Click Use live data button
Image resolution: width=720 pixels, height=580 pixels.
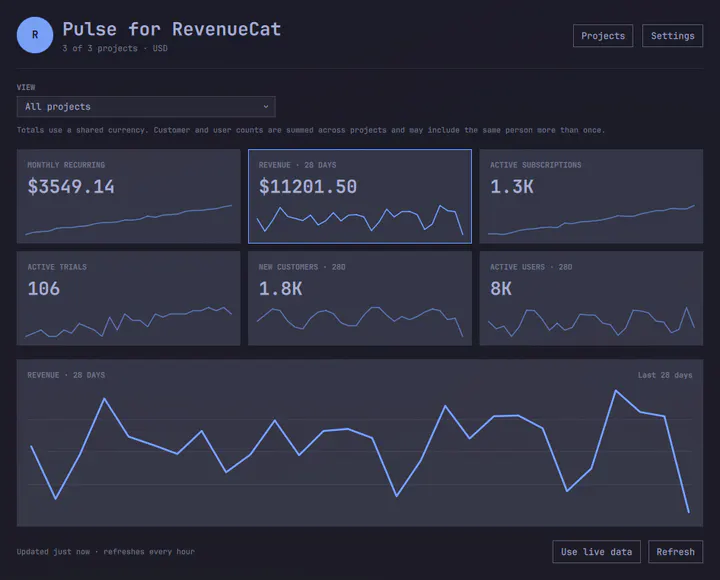tap(596, 552)
